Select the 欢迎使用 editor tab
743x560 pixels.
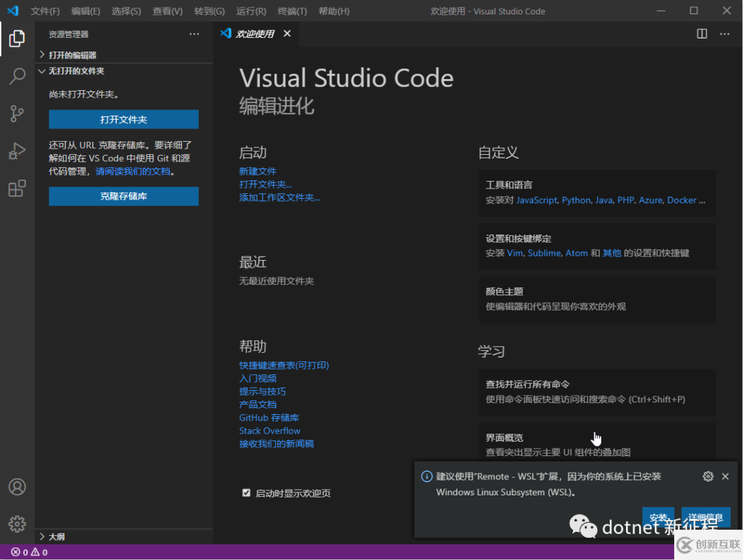[x=255, y=34]
